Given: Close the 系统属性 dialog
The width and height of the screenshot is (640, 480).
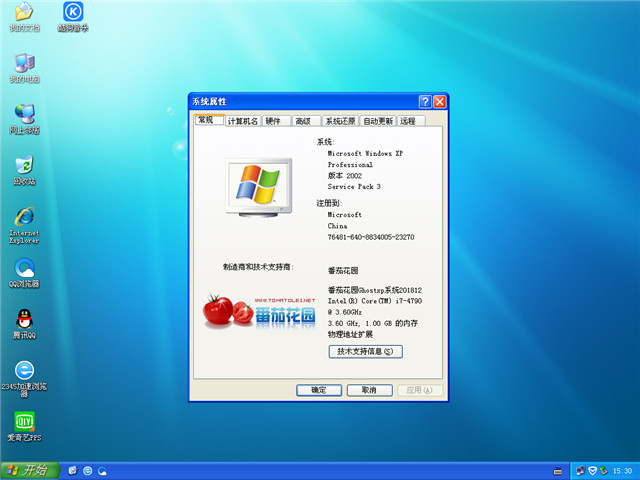Looking at the screenshot, I should tap(440, 102).
